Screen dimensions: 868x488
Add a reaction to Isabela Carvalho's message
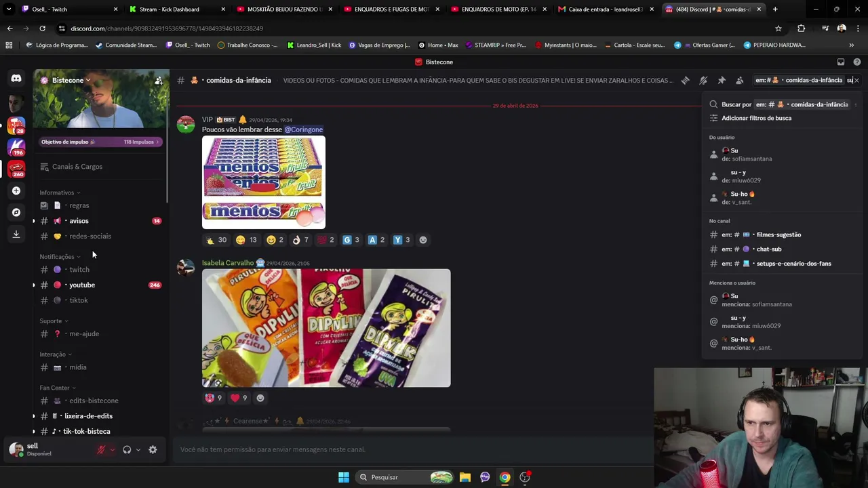pyautogui.click(x=260, y=398)
